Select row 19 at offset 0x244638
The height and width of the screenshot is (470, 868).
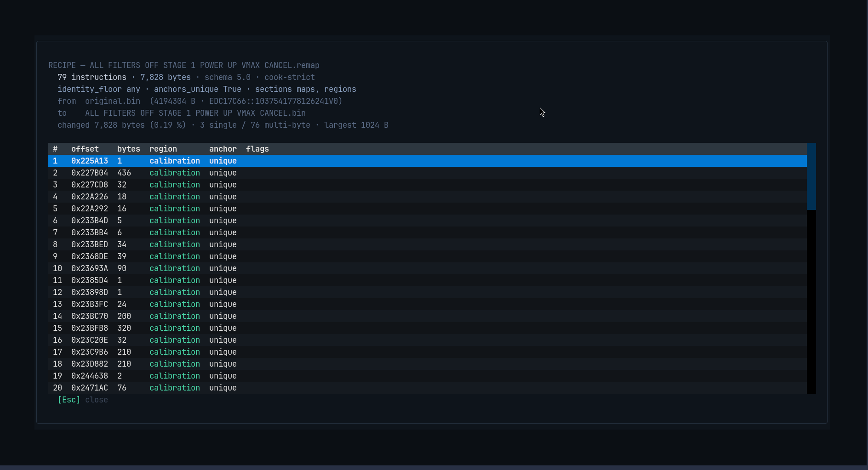(x=427, y=376)
